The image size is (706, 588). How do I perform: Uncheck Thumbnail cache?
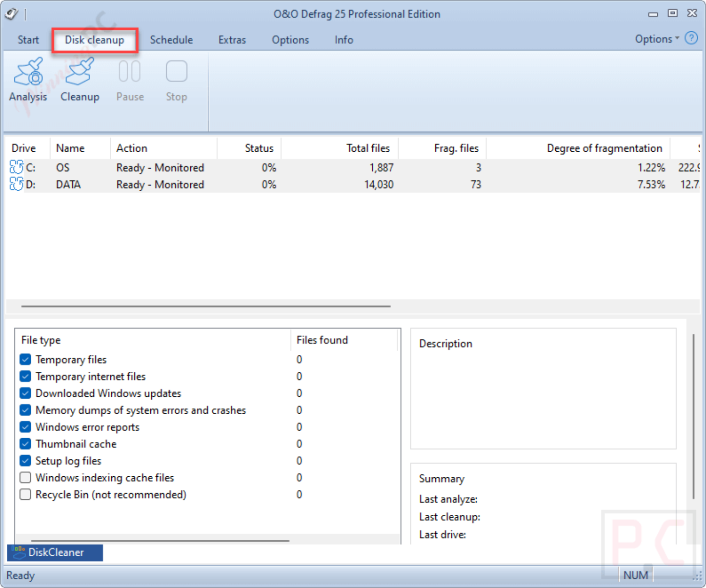click(x=26, y=444)
